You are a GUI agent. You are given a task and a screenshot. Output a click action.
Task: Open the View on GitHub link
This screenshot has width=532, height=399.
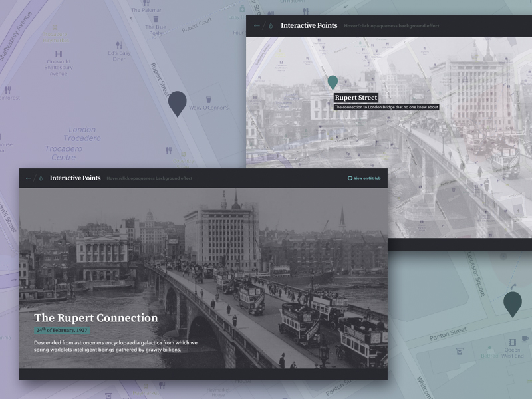click(x=364, y=178)
